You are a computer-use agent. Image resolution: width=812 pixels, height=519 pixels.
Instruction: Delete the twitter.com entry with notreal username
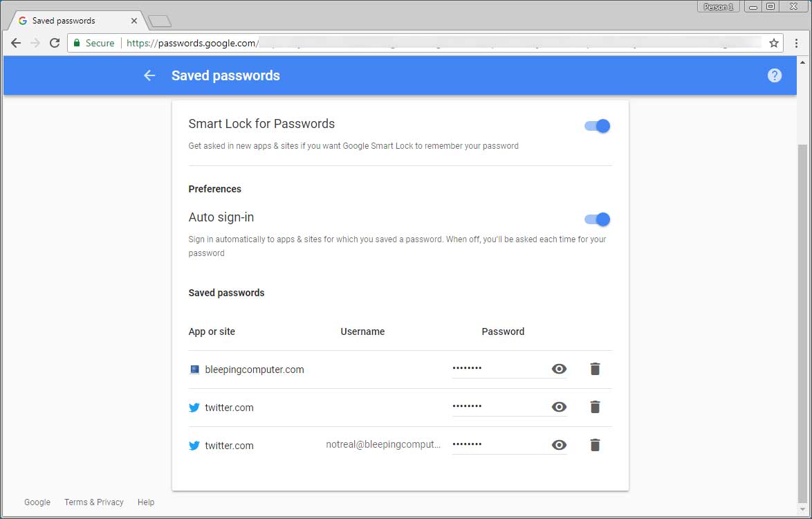coord(595,444)
